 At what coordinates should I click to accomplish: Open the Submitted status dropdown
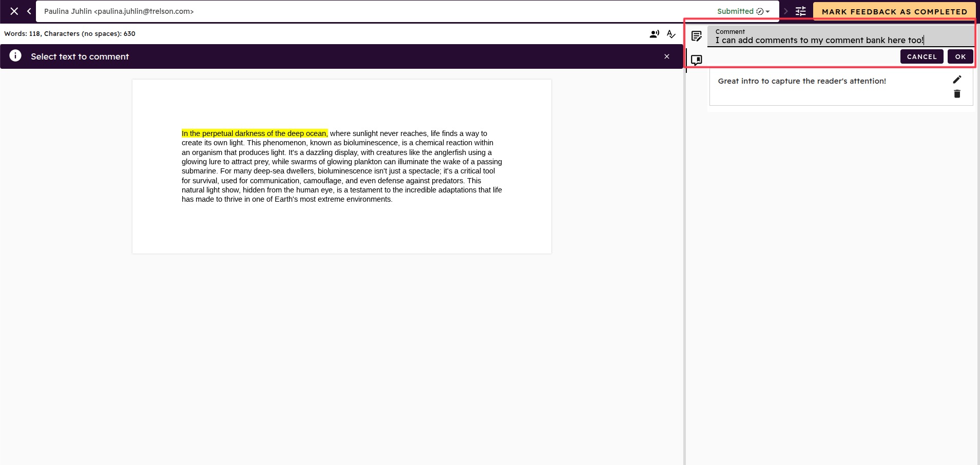click(743, 11)
